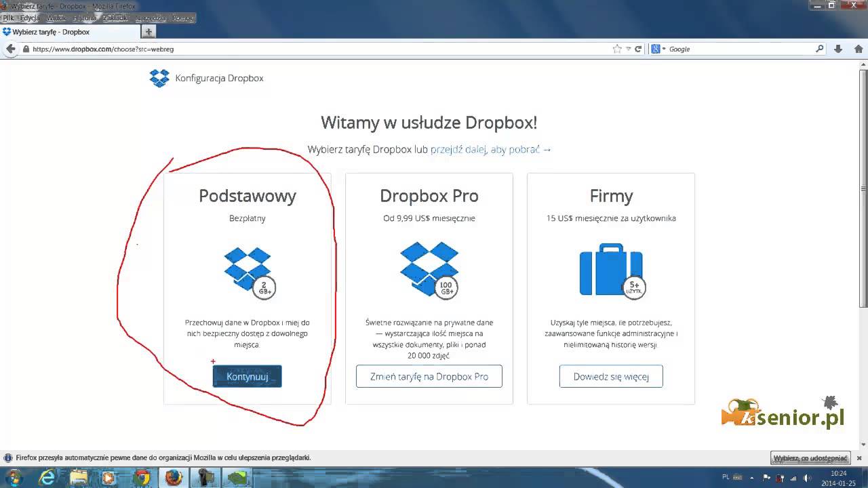Click the Firmy briefcase image
The width and height of the screenshot is (868, 488).
[612, 271]
